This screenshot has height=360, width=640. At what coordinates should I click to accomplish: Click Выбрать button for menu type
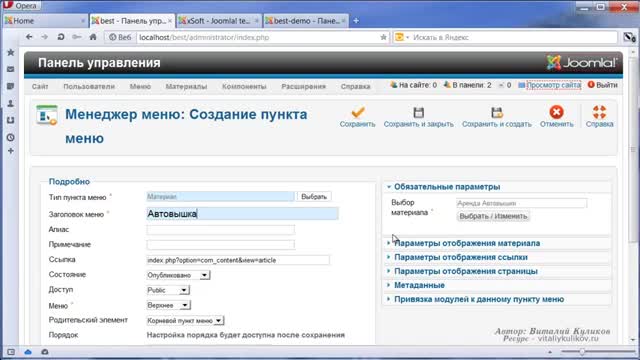314,197
